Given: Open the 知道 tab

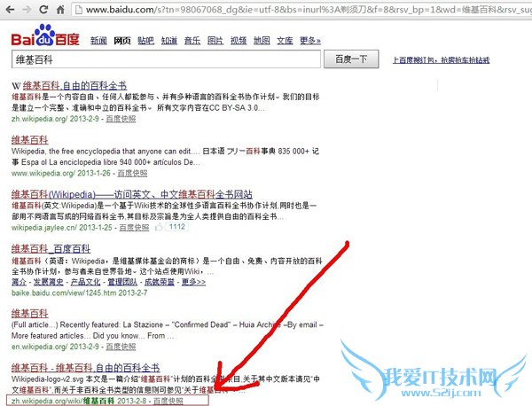Looking at the screenshot, I should [169, 41].
